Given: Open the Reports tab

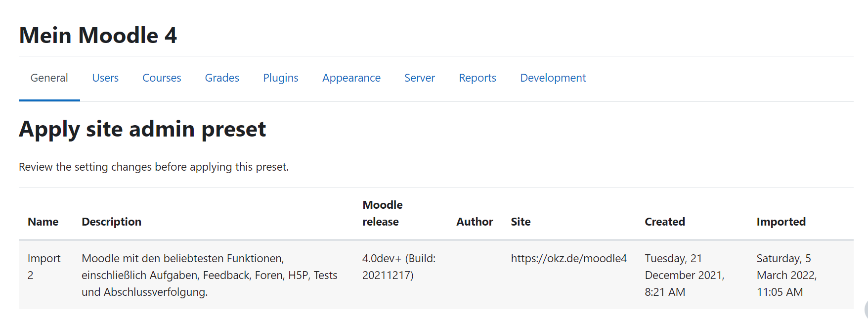Looking at the screenshot, I should tap(477, 78).
